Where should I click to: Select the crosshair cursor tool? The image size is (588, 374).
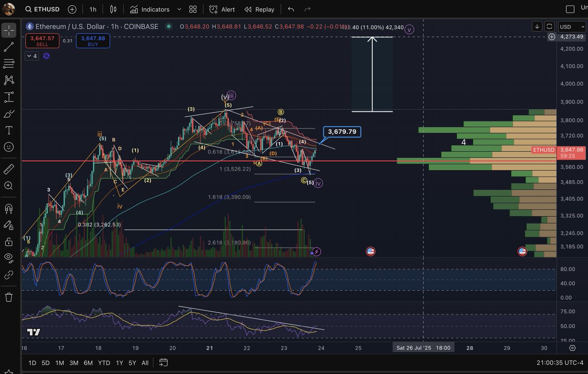[x=9, y=30]
